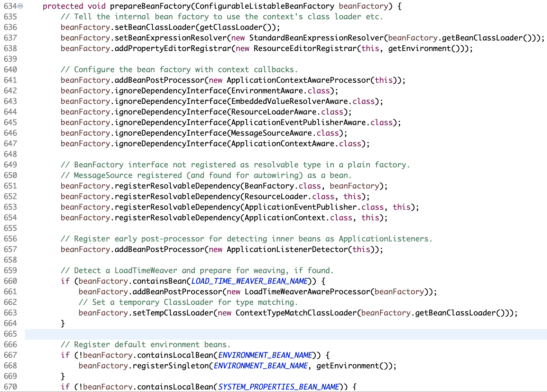Click ResourceLoader.class argument on line 652
Image resolution: width=547 pixels, height=392 pixels.
[289, 197]
